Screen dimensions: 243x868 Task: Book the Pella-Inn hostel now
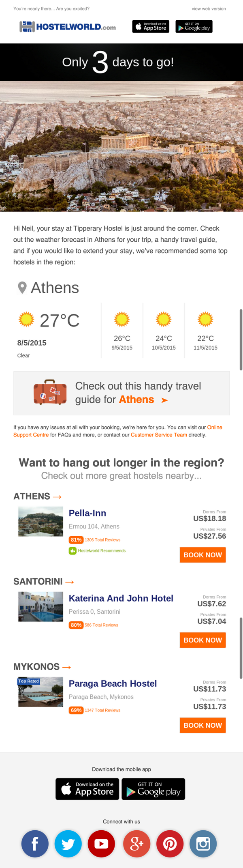coord(202,555)
